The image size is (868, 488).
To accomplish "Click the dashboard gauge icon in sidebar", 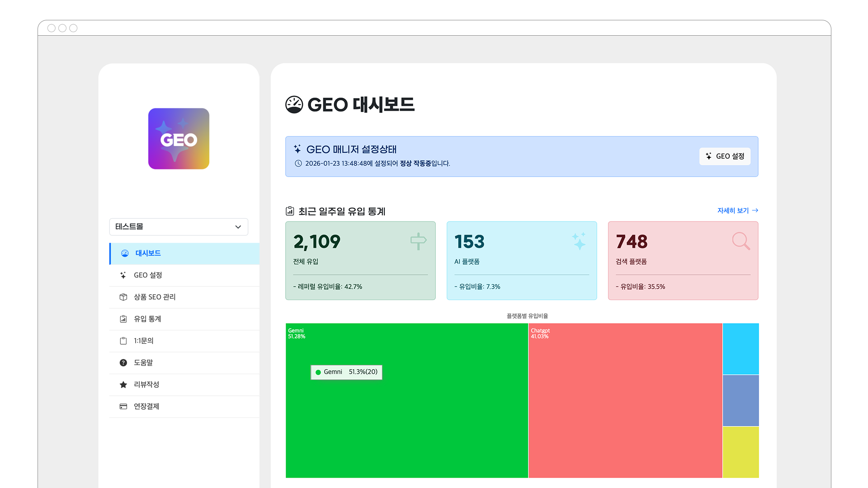I will [125, 253].
